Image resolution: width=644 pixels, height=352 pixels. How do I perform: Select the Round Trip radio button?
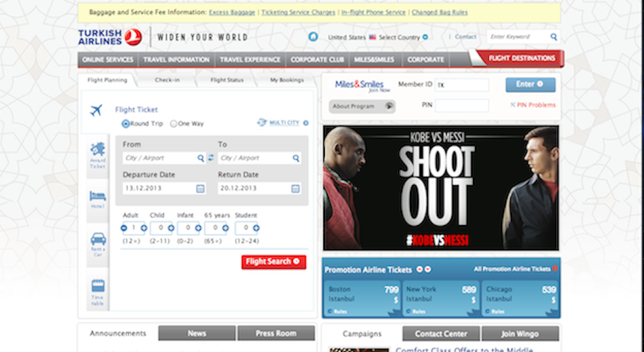pos(125,124)
